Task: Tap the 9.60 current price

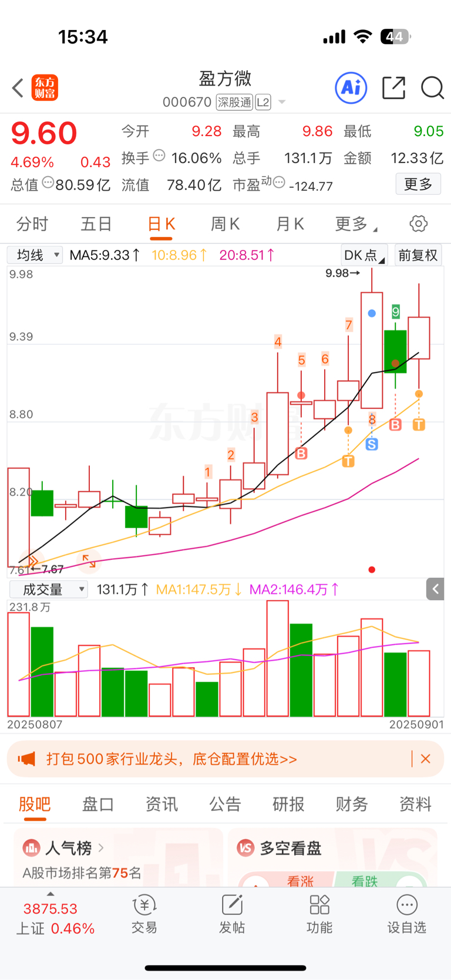Action: (x=44, y=133)
